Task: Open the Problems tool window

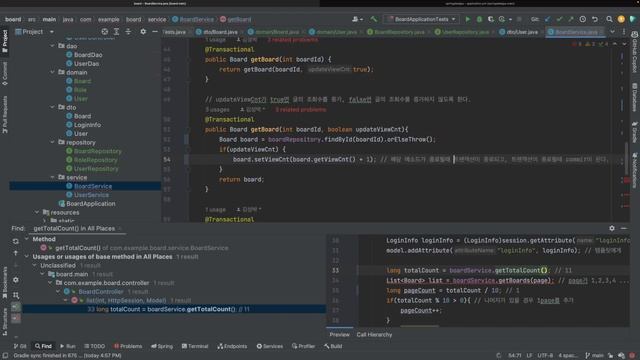Action: [x=128, y=346]
